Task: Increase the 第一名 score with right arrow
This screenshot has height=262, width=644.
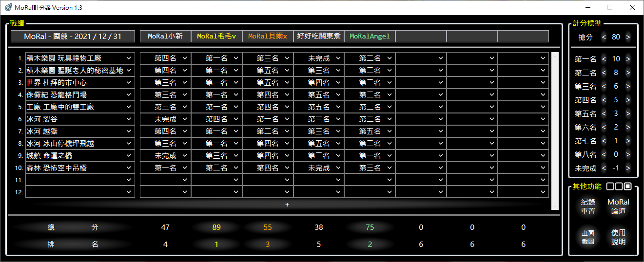Action: click(x=628, y=59)
